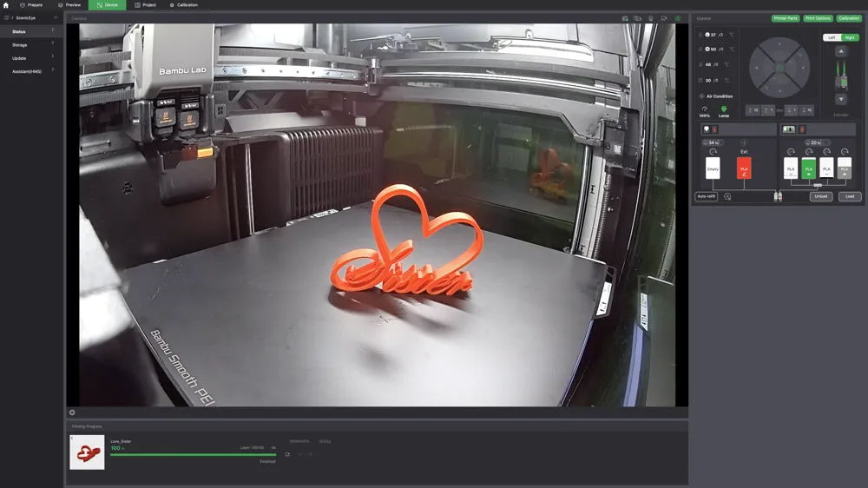
Task: Expand the Assistant(HMS) sidebar chevron
Action: [53, 69]
